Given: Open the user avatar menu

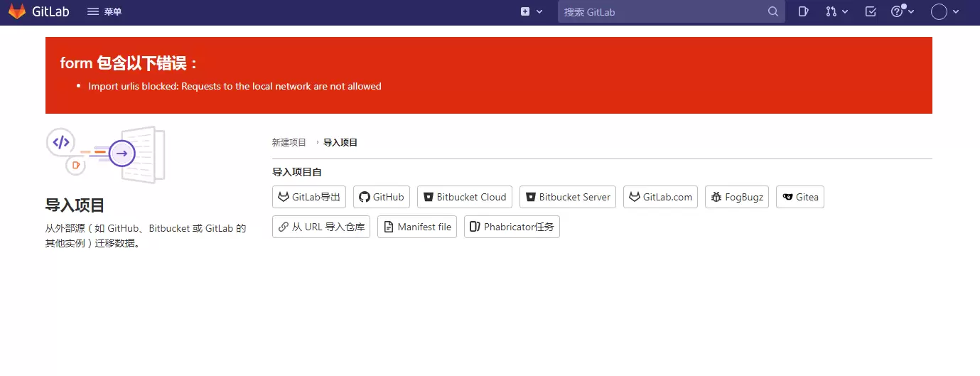Looking at the screenshot, I should coord(944,11).
